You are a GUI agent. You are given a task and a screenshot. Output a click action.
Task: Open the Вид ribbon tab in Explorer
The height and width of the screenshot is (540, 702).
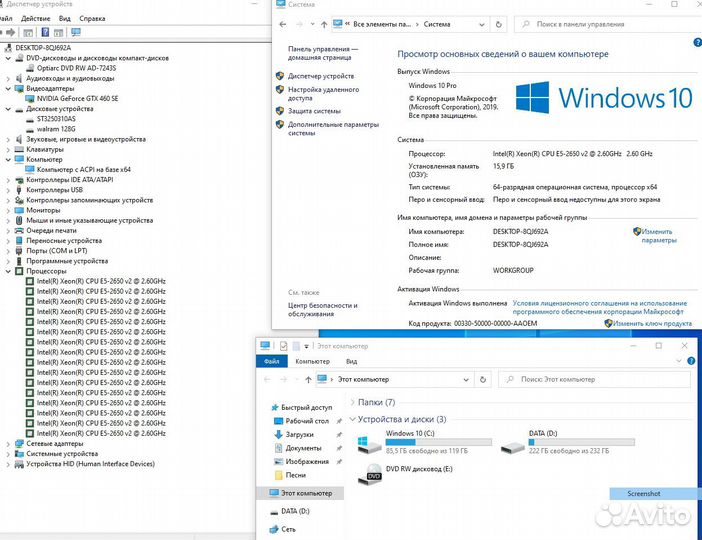pyautogui.click(x=351, y=361)
